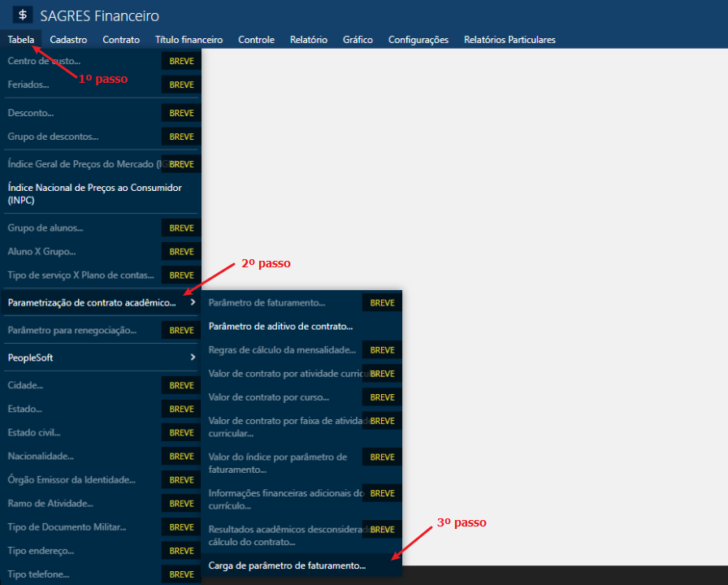The image size is (728, 585).
Task: Open the Gráfico menu
Action: tap(357, 38)
